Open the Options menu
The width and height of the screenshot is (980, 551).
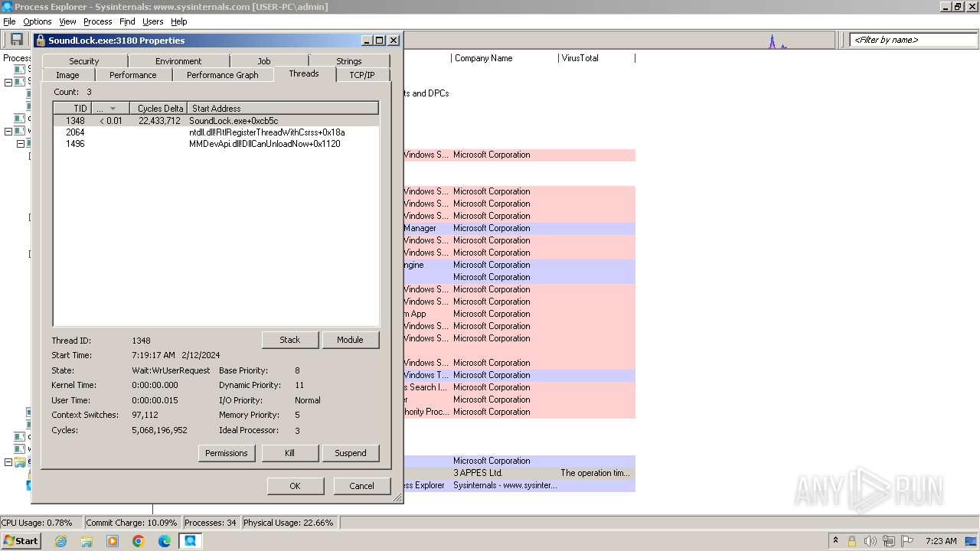(37, 21)
